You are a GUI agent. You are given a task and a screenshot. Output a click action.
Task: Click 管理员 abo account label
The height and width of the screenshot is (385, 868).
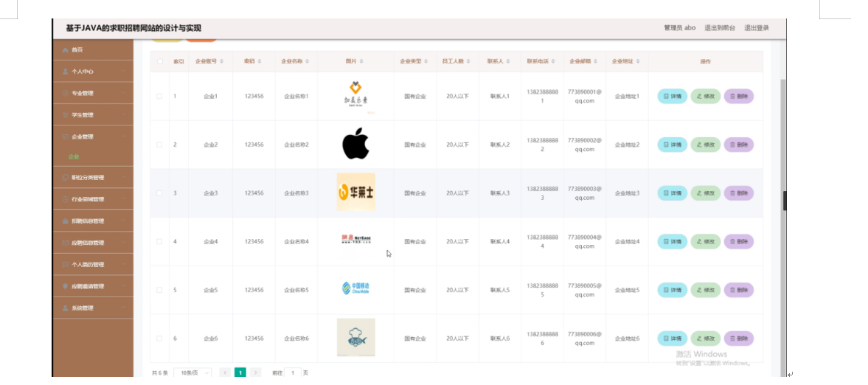[x=680, y=28]
